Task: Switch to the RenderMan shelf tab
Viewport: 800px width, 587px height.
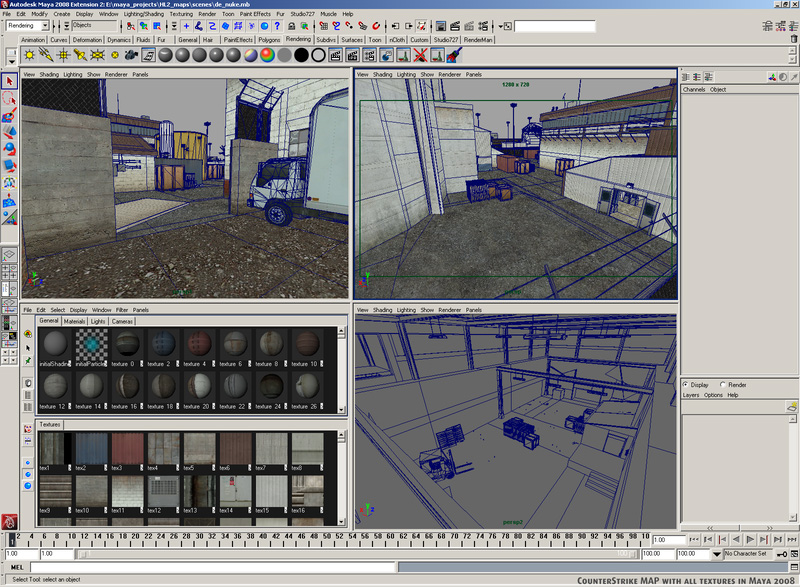Action: coord(478,40)
